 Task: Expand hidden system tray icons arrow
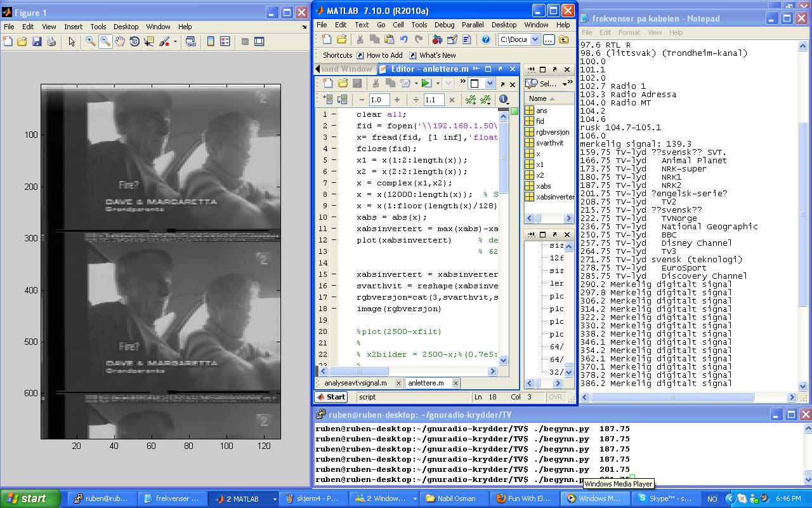coord(730,498)
